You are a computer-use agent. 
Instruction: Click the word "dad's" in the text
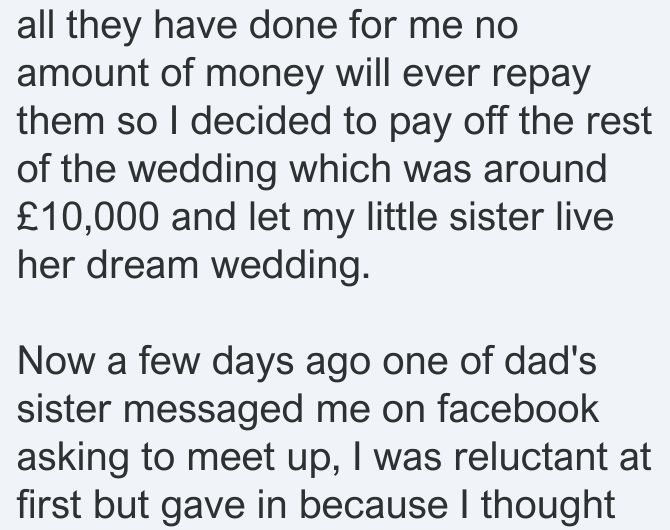click(x=550, y=360)
